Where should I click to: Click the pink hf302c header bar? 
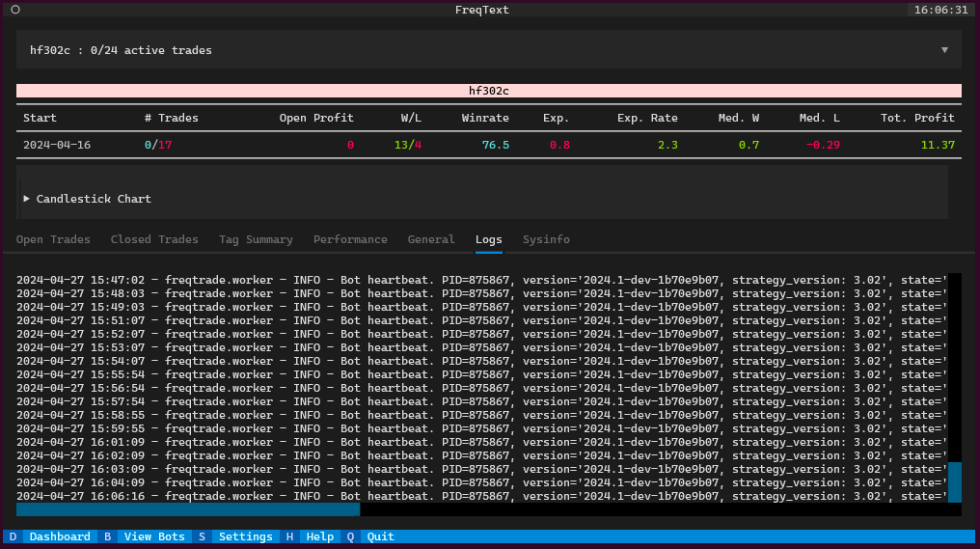489,91
